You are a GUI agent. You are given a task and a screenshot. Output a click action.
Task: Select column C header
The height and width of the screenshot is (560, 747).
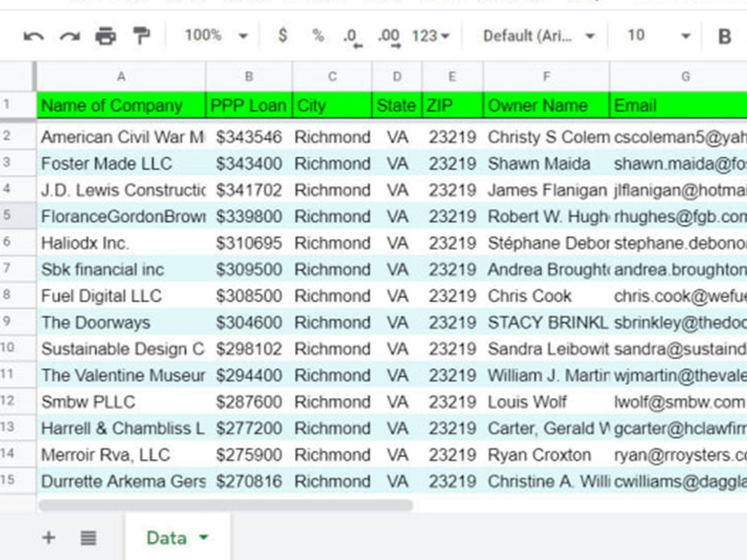point(332,77)
